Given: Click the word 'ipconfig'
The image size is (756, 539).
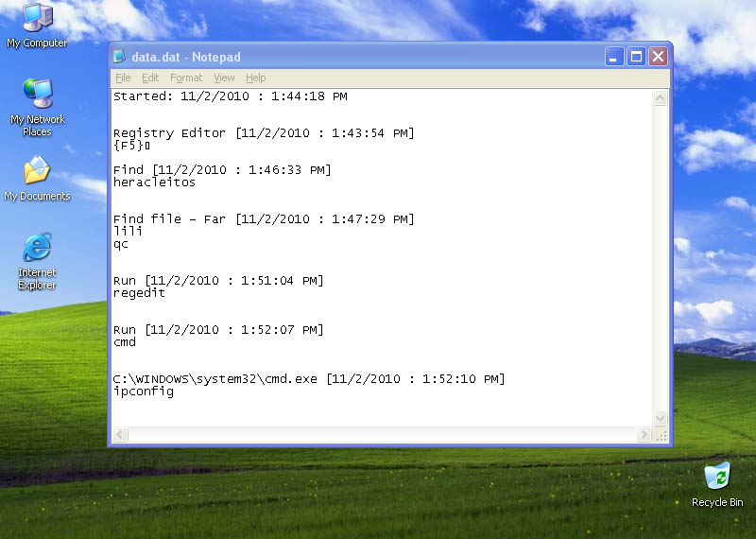Looking at the screenshot, I should tap(144, 391).
